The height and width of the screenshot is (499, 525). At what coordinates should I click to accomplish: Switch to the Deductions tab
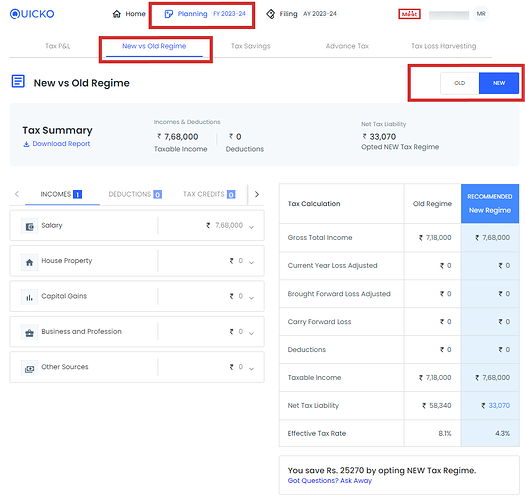click(135, 194)
